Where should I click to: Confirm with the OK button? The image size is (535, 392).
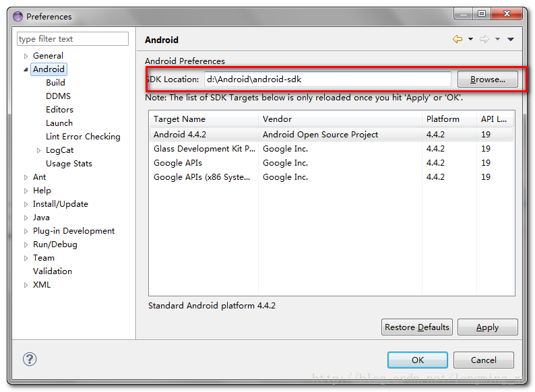tap(418, 360)
